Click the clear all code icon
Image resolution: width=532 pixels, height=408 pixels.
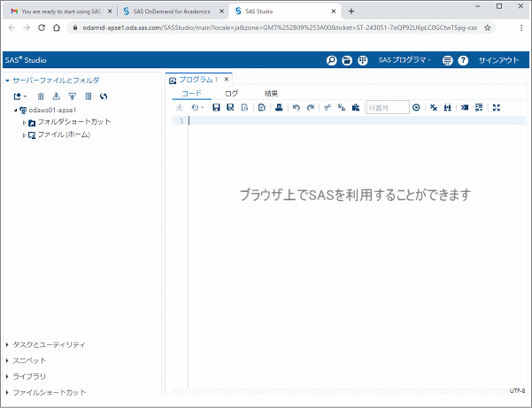point(433,107)
